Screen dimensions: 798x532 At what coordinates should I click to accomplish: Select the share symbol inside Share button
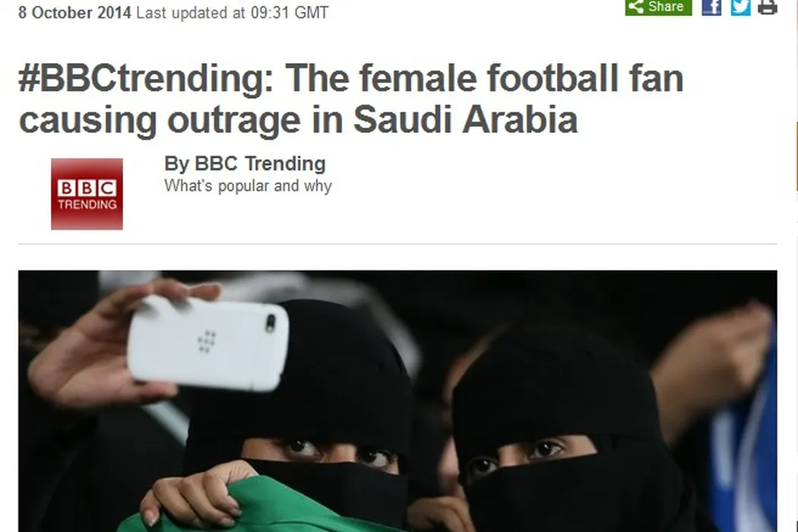pos(636,7)
